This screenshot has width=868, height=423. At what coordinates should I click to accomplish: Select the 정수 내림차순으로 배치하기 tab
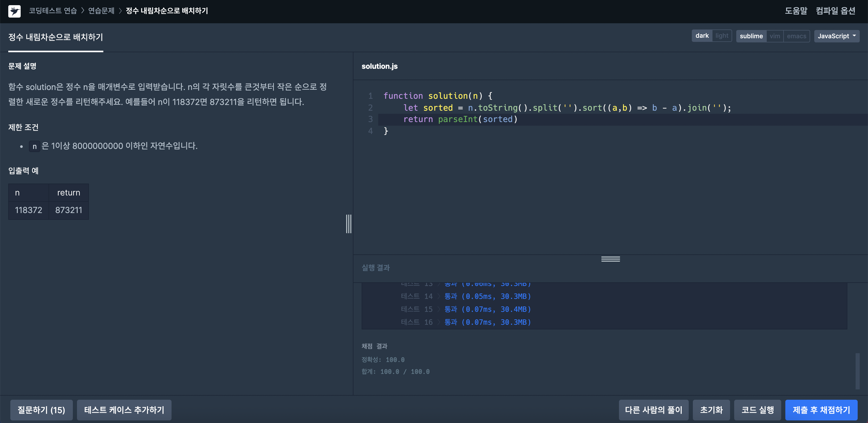tap(56, 37)
